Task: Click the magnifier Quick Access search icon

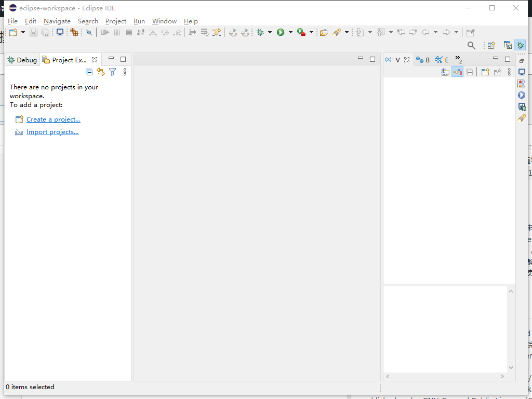Action: point(471,45)
